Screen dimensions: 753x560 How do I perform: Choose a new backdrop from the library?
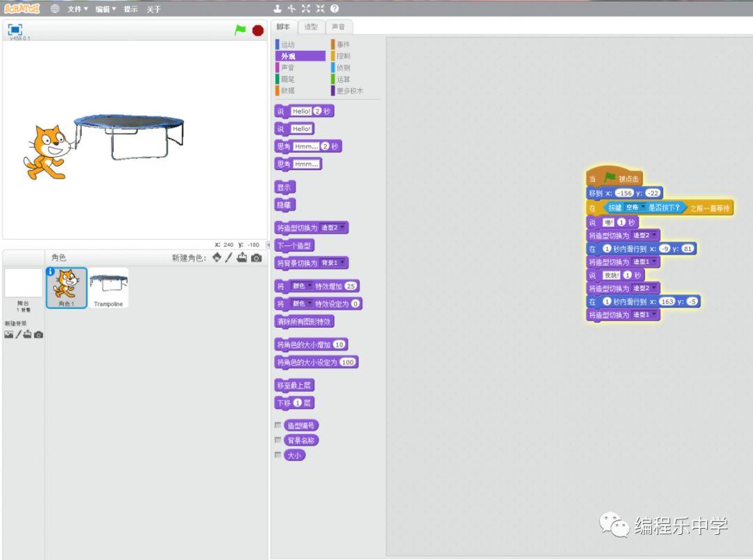[8, 334]
